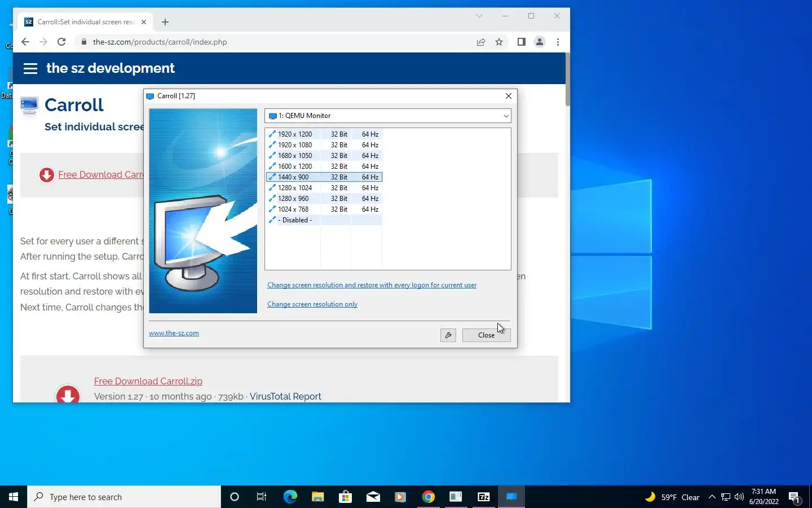The image size is (812, 508).
Task: Open Chrome three-dot menu
Action: tap(558, 42)
